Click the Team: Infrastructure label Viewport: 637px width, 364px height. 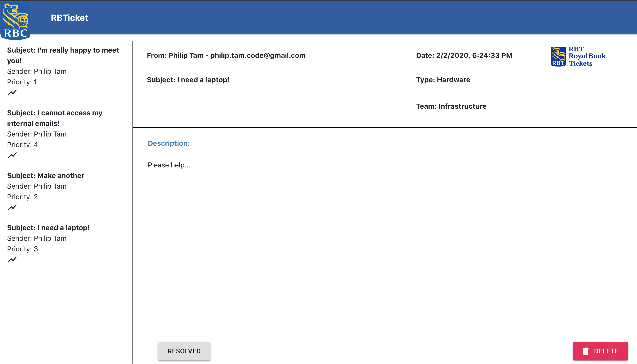pyautogui.click(x=451, y=106)
